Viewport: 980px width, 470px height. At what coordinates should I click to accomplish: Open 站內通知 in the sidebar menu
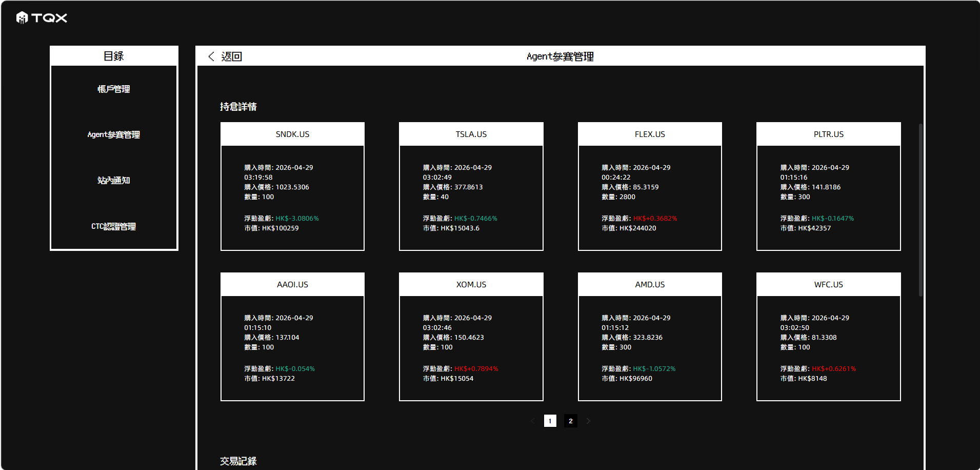pyautogui.click(x=114, y=181)
